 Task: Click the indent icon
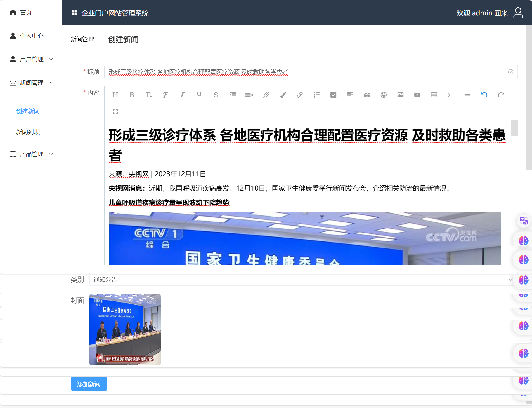pos(233,95)
